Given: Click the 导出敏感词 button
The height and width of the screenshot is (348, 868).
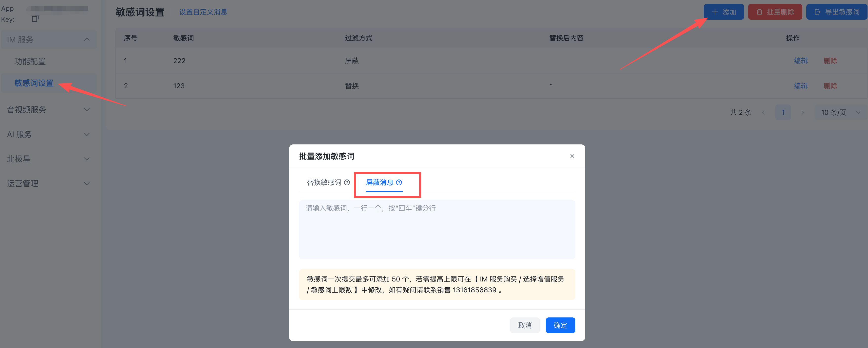Looking at the screenshot, I should tap(837, 12).
